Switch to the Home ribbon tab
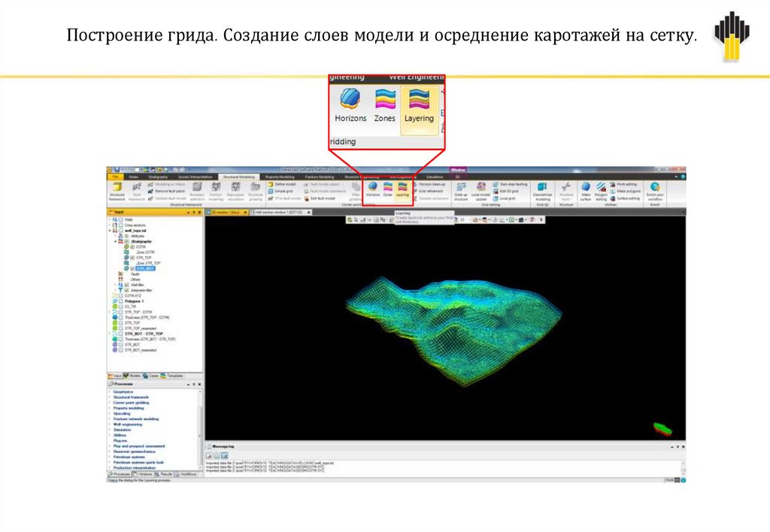Viewport: 770px width, 532px height. (133, 177)
